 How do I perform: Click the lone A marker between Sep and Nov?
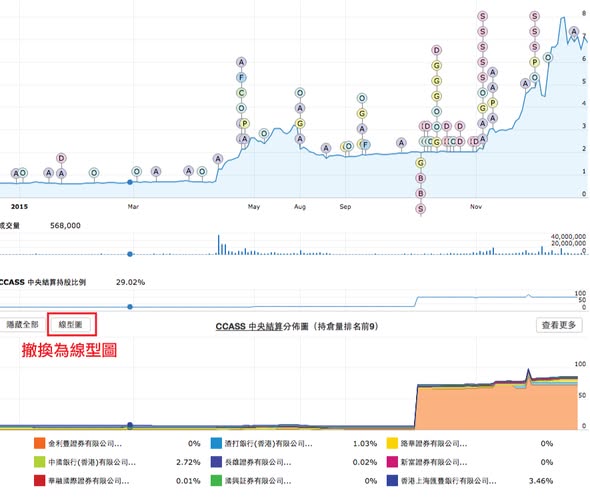click(x=401, y=143)
